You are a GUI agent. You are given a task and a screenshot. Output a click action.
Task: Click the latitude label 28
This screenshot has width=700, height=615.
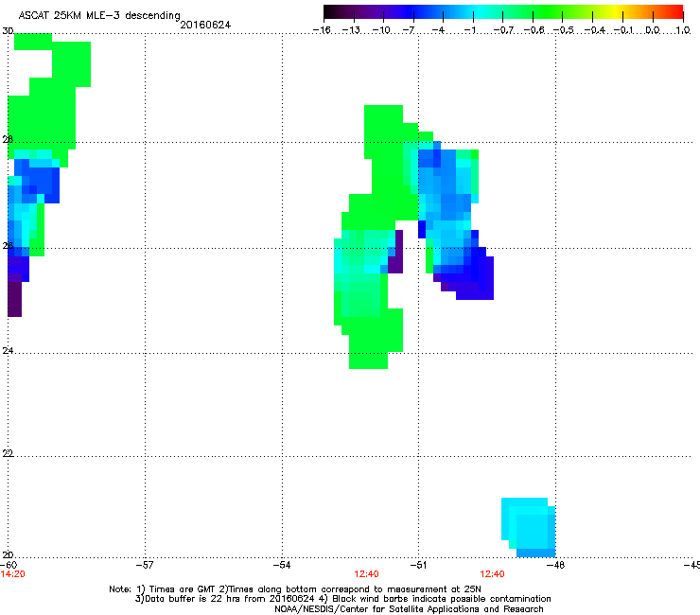(8, 139)
